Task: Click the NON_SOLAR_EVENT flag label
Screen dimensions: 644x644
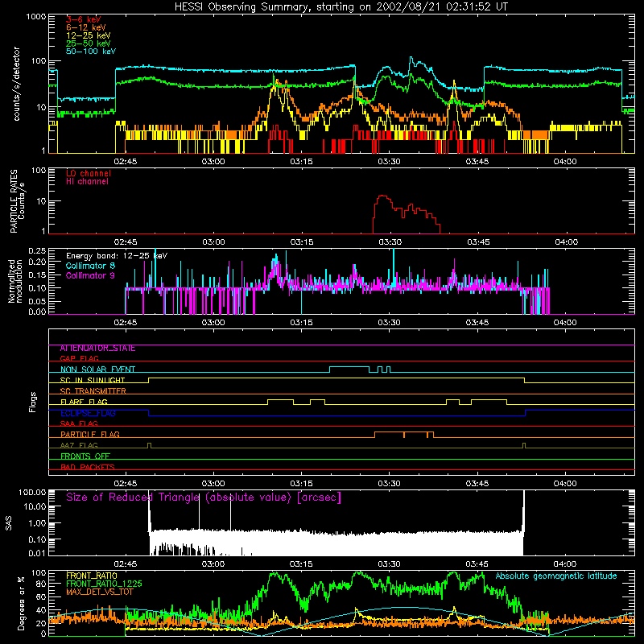Action: (x=97, y=369)
